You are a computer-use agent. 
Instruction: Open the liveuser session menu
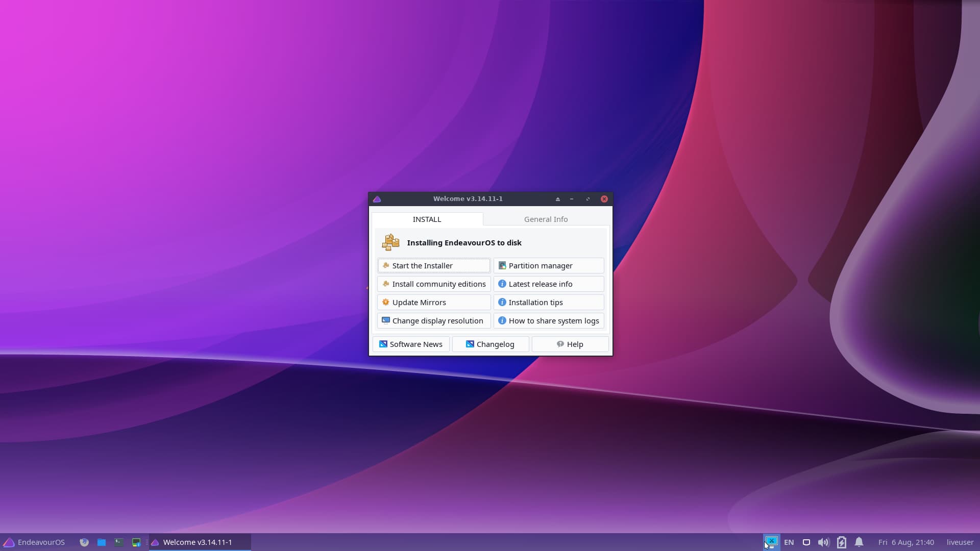tap(960, 542)
